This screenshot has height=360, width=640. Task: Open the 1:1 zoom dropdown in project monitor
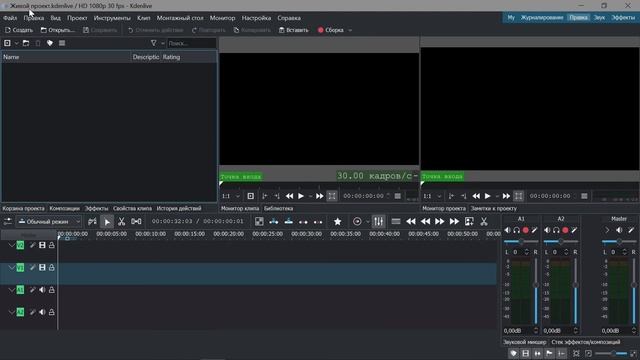click(x=432, y=196)
